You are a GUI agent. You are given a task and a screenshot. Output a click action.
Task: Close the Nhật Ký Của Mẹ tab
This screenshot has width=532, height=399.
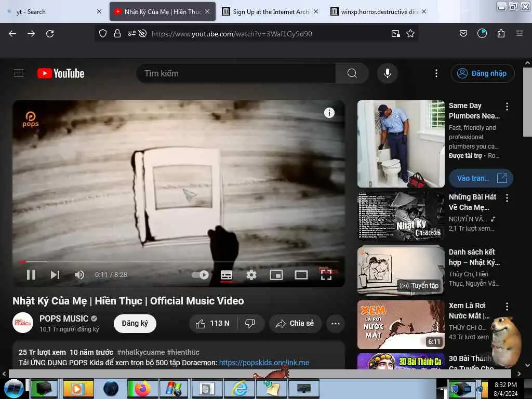click(207, 11)
